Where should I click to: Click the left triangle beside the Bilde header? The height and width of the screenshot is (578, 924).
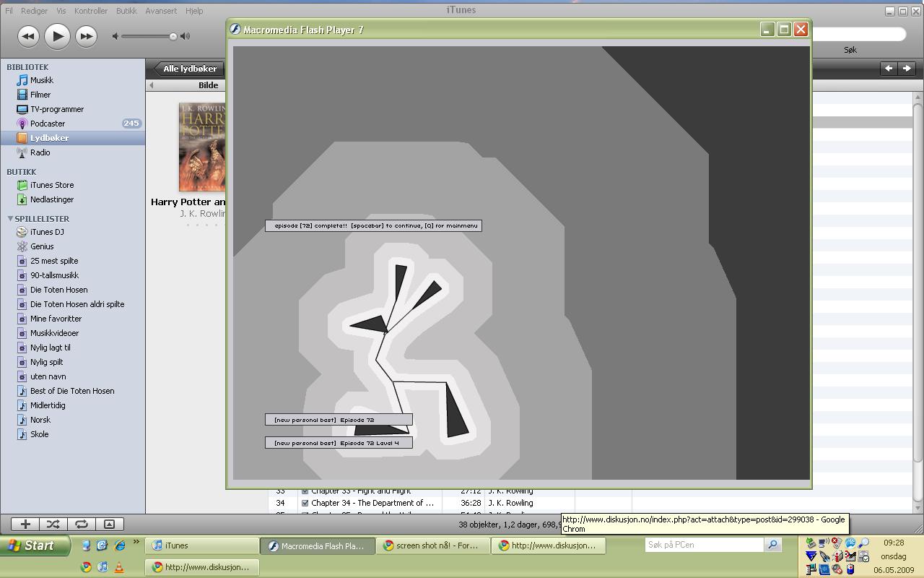[151, 85]
